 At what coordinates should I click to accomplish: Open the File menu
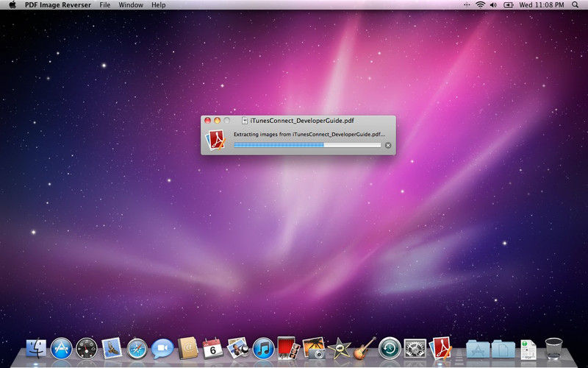coord(104,5)
